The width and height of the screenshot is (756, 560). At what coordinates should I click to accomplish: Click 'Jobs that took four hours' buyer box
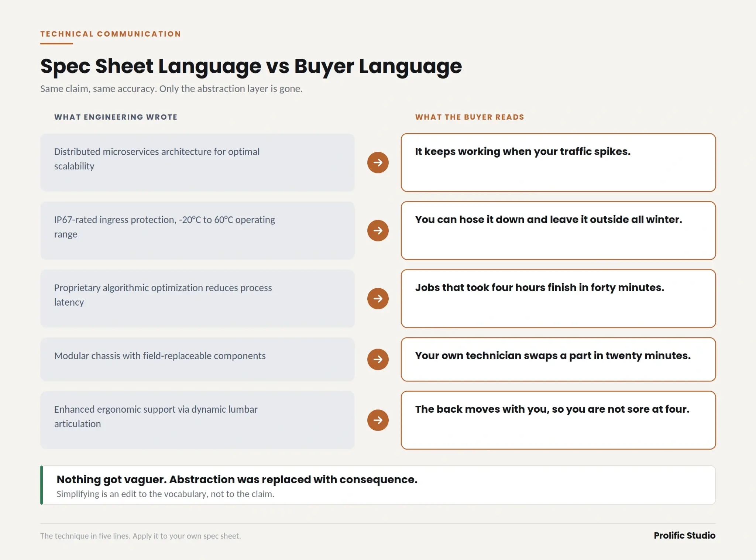(558, 299)
